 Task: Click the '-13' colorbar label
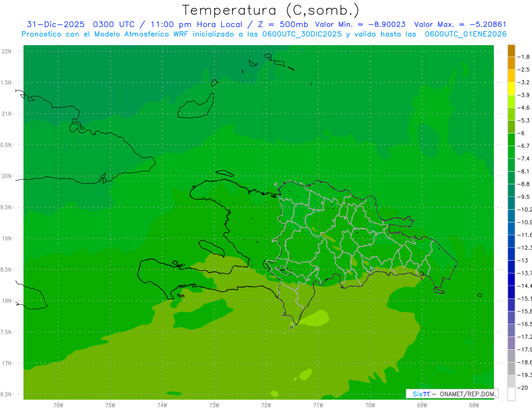pyautogui.click(x=522, y=260)
